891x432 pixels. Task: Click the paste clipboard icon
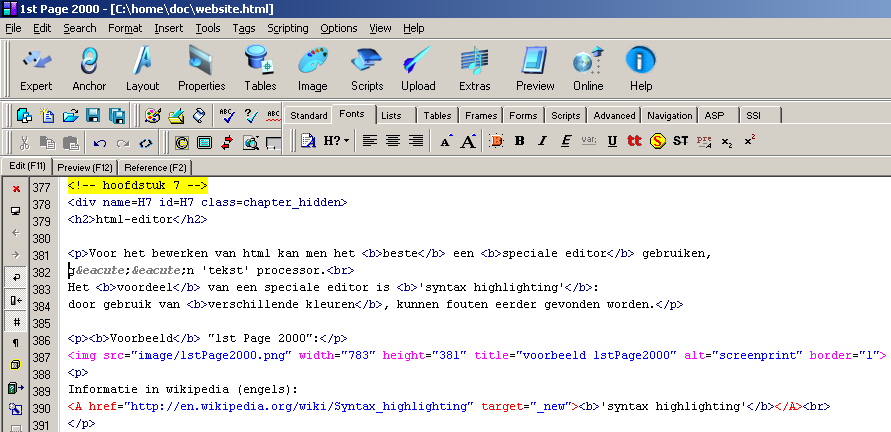click(70, 143)
